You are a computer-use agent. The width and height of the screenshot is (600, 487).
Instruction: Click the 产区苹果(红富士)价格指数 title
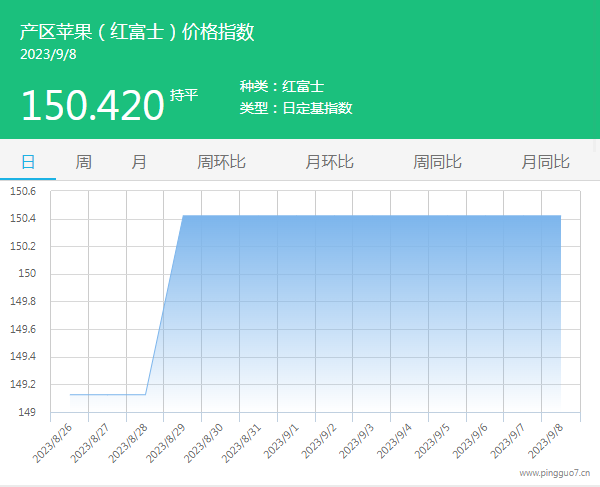(x=137, y=32)
